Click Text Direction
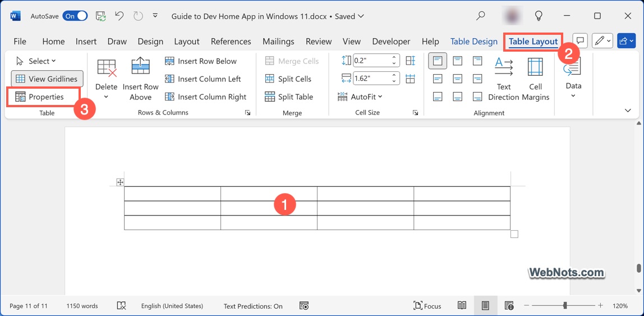 click(504, 79)
